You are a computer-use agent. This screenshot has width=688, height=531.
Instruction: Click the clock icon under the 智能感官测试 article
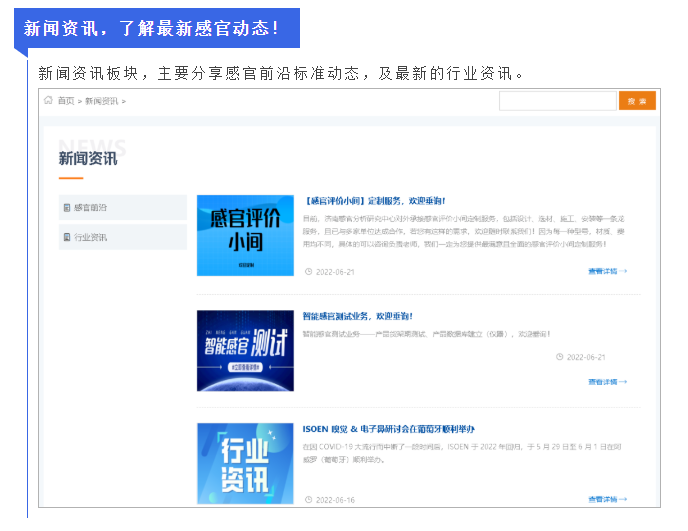coord(559,357)
